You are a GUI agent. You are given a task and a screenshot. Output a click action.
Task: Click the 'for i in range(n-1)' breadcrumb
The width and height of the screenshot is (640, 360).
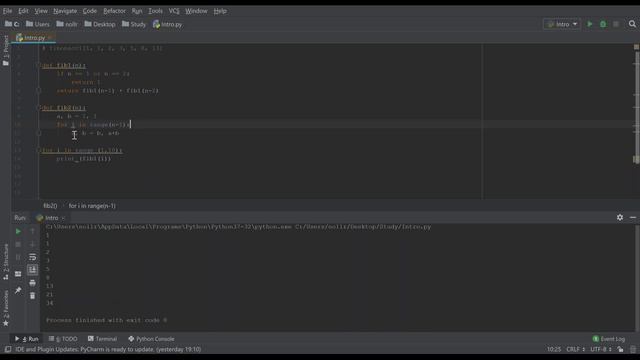coord(92,206)
